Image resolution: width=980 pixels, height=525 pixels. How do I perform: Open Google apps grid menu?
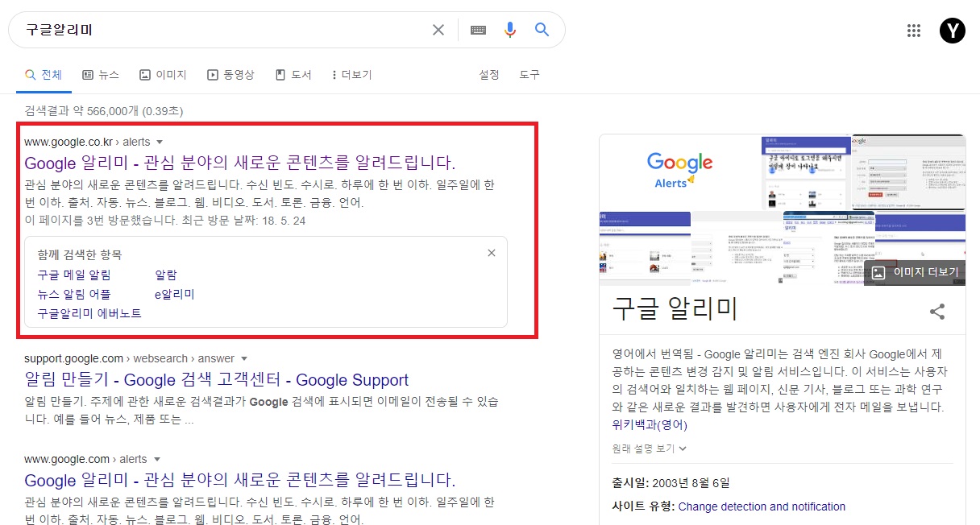914,31
